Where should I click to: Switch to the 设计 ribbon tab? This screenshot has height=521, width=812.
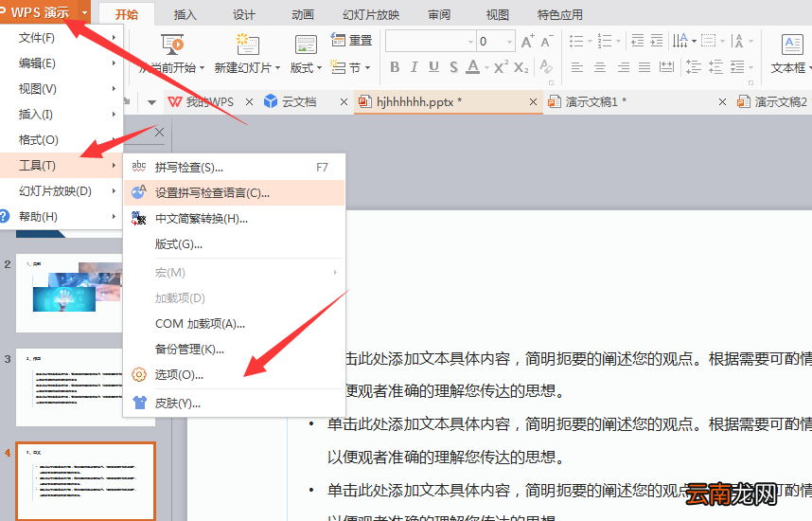244,14
